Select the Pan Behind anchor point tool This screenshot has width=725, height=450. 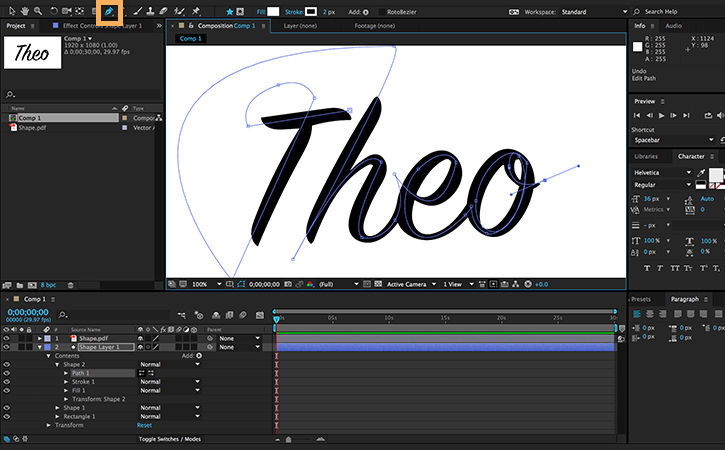pos(80,11)
